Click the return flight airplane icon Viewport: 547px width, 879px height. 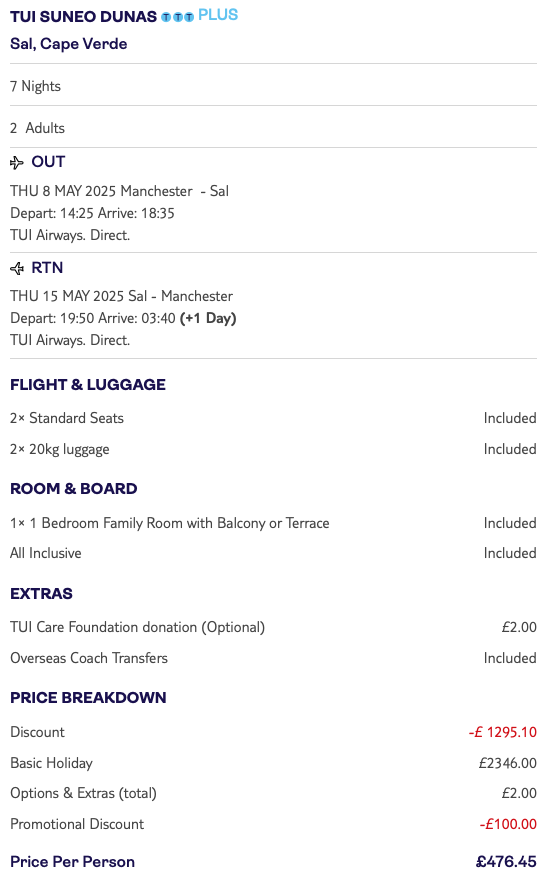tap(17, 269)
